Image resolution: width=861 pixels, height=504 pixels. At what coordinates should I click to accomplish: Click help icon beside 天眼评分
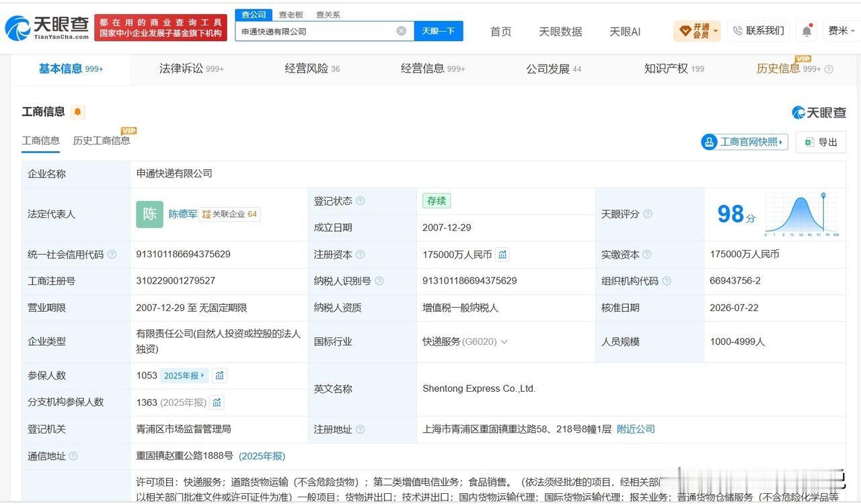648,214
